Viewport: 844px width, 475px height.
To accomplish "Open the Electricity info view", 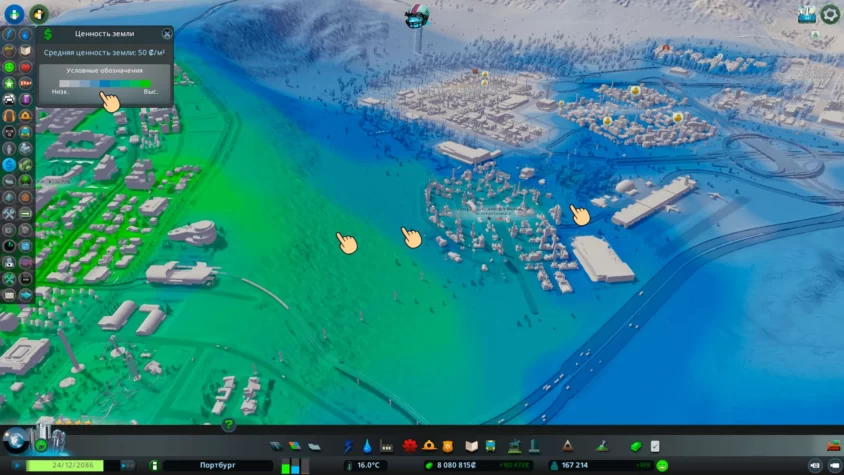I will [x=9, y=34].
